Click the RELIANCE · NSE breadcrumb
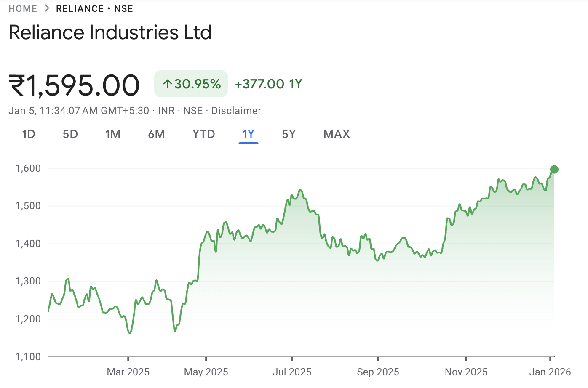Image resolution: width=588 pixels, height=388 pixels. [x=94, y=8]
